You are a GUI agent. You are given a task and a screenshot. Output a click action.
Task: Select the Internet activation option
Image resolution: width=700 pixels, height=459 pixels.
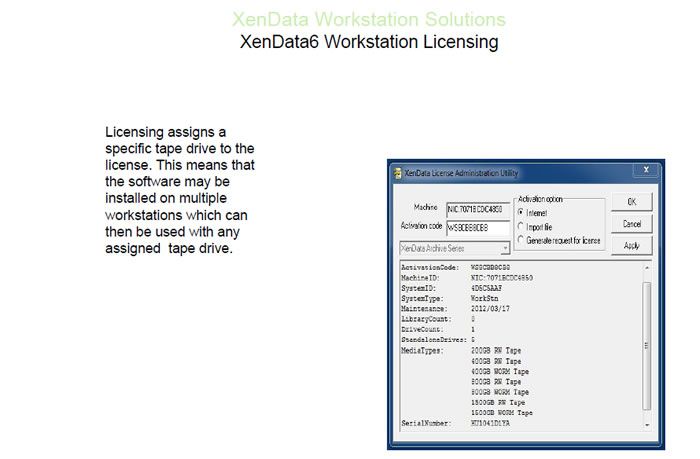pyautogui.click(x=521, y=213)
